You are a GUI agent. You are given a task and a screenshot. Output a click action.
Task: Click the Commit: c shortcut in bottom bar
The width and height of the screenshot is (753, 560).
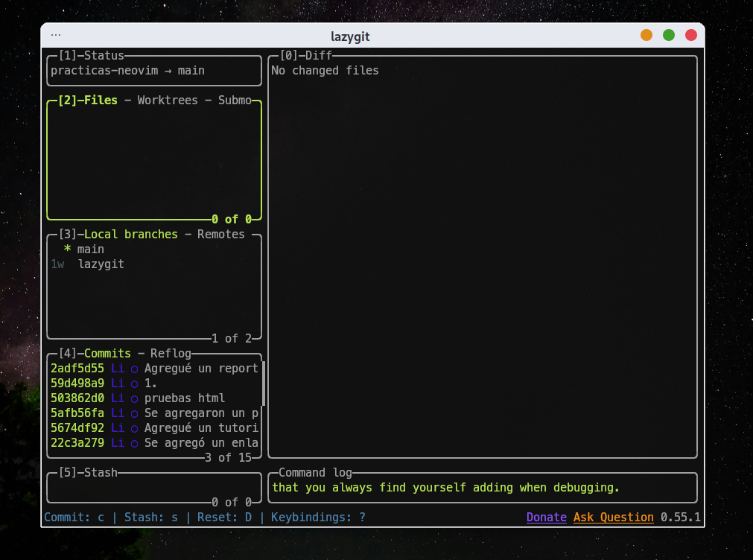74,517
